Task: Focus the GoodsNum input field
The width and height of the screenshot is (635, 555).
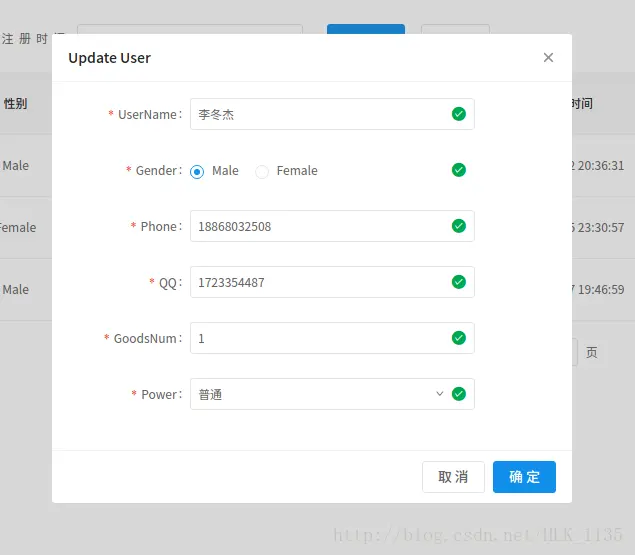Action: point(332,338)
